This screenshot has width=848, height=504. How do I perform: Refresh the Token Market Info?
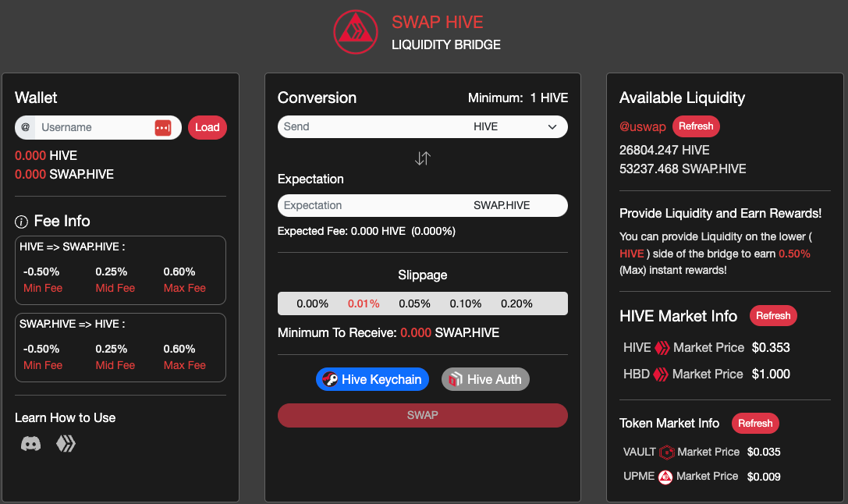pos(755,424)
